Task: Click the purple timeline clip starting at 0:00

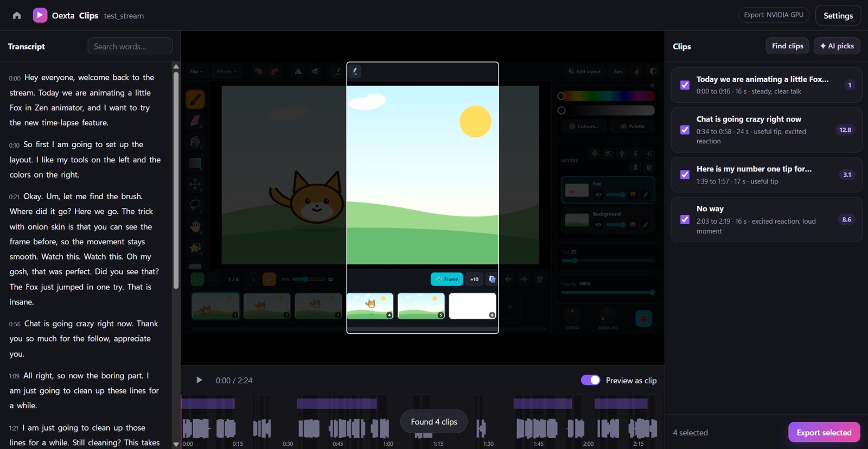Action: [x=208, y=403]
